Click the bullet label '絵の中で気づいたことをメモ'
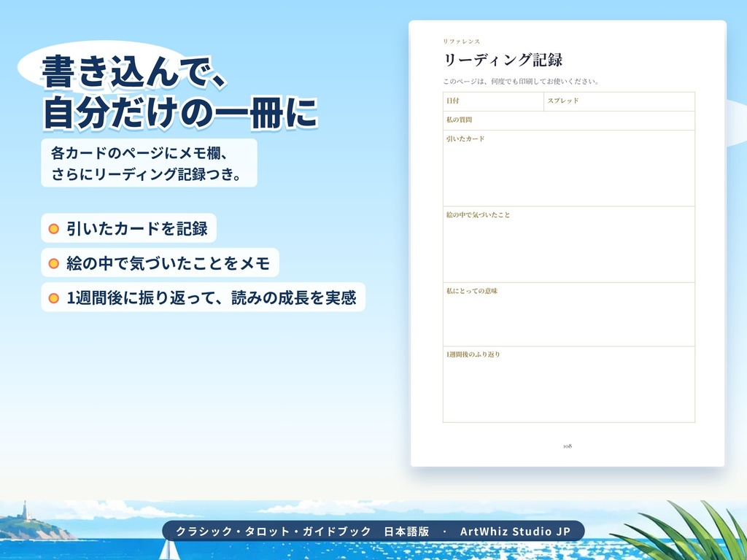The width and height of the screenshot is (747, 560). [169, 262]
